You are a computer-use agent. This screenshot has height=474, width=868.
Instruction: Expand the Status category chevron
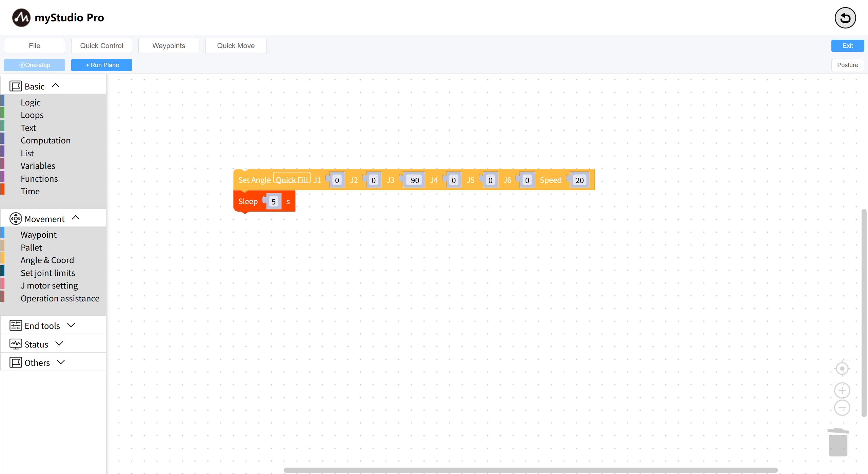point(59,344)
